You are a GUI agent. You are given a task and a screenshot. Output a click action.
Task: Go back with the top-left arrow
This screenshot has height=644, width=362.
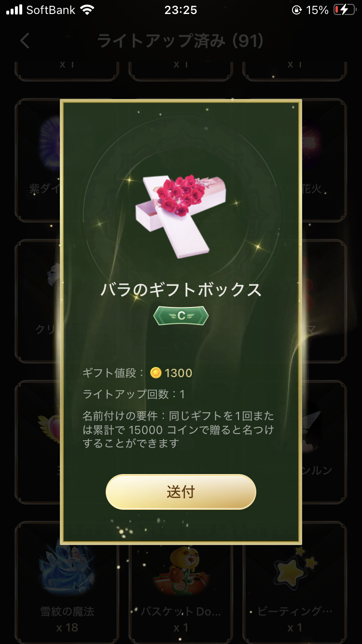pos(25,41)
